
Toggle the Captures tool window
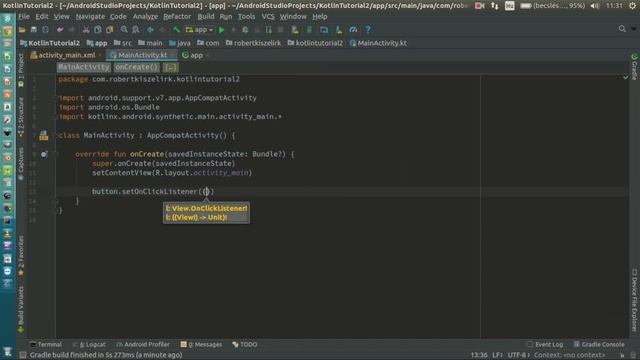click(x=21, y=164)
